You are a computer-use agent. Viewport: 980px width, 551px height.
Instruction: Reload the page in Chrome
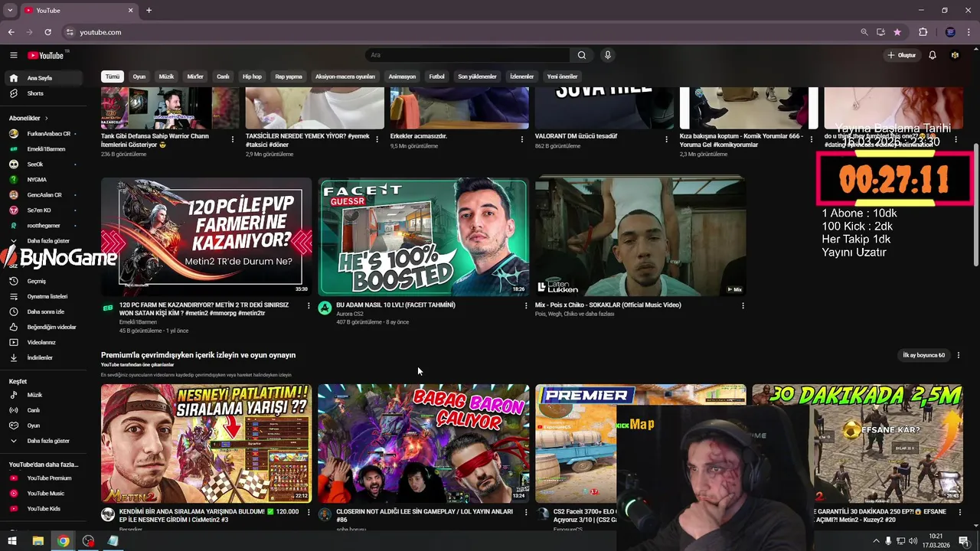pyautogui.click(x=47, y=32)
